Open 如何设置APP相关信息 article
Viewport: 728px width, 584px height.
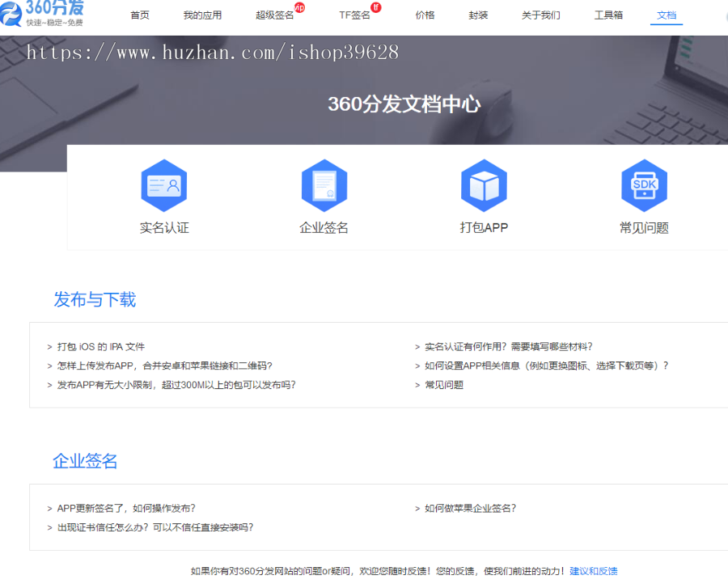[547, 366]
